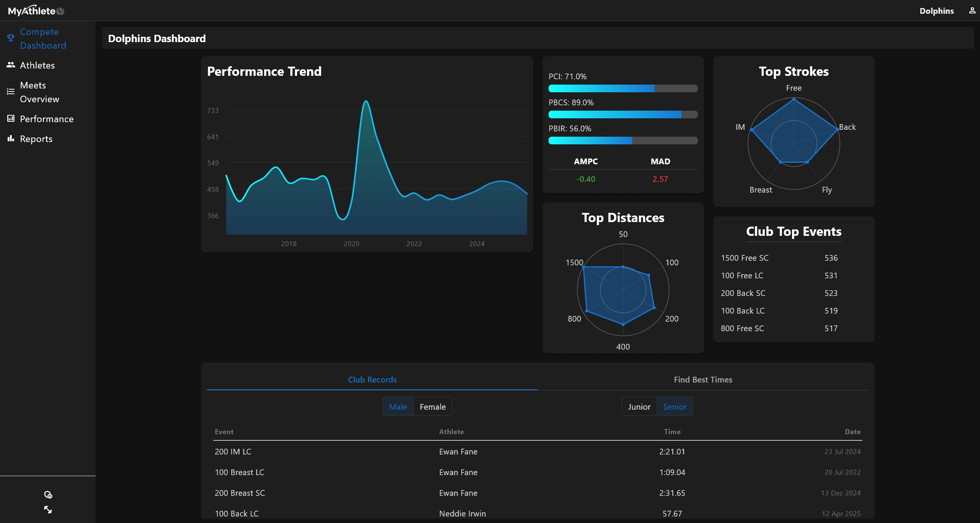Click the shield-user admin icon in sidebar
The height and width of the screenshot is (523, 980).
tap(48, 494)
